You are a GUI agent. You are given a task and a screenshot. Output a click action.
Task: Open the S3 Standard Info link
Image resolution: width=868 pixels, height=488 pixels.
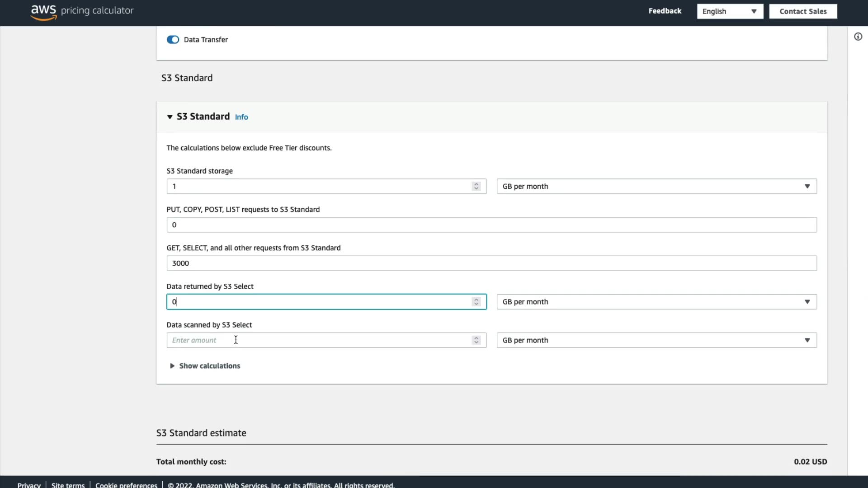[241, 117]
